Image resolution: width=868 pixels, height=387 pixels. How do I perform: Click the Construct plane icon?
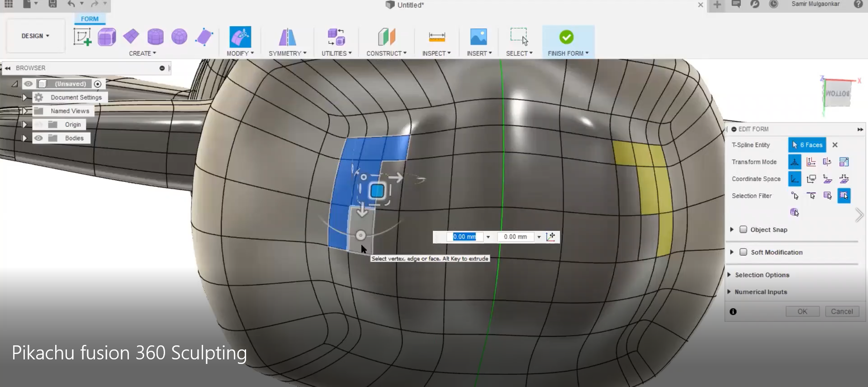[x=387, y=37]
